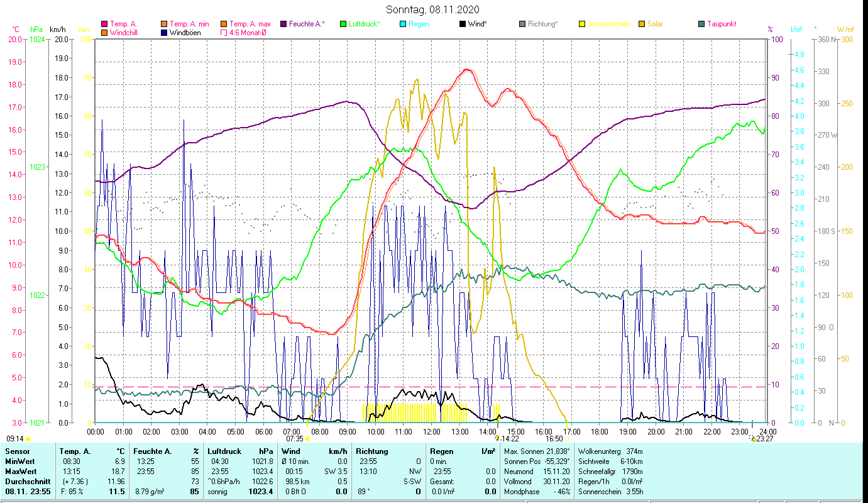Click the current pressure value 1023.4
Image resolution: width=868 pixels, height=503 pixels.
[x=261, y=492]
